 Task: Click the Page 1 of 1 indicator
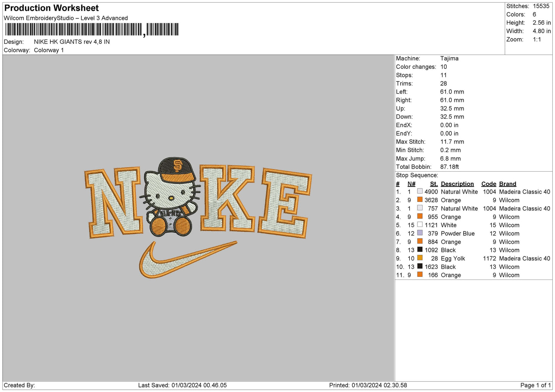point(535,385)
